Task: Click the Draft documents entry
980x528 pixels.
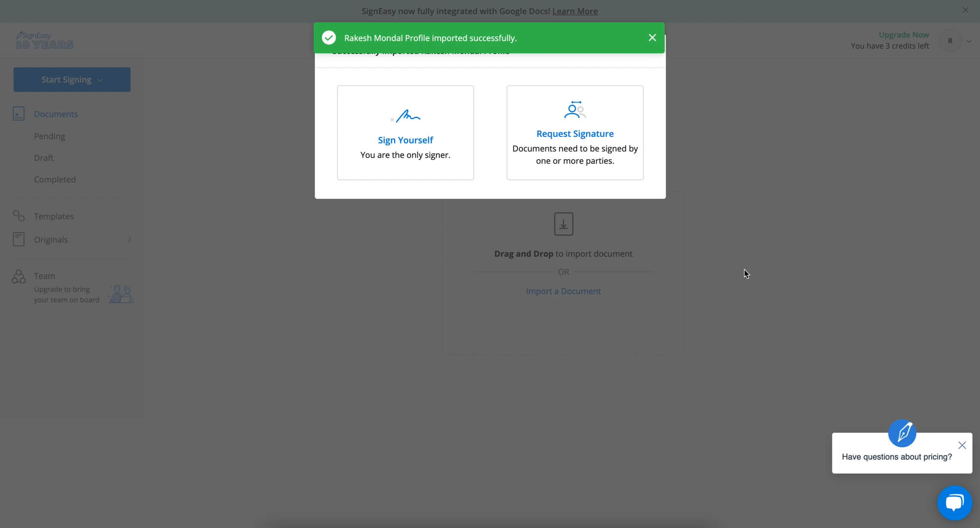Action: (x=44, y=157)
